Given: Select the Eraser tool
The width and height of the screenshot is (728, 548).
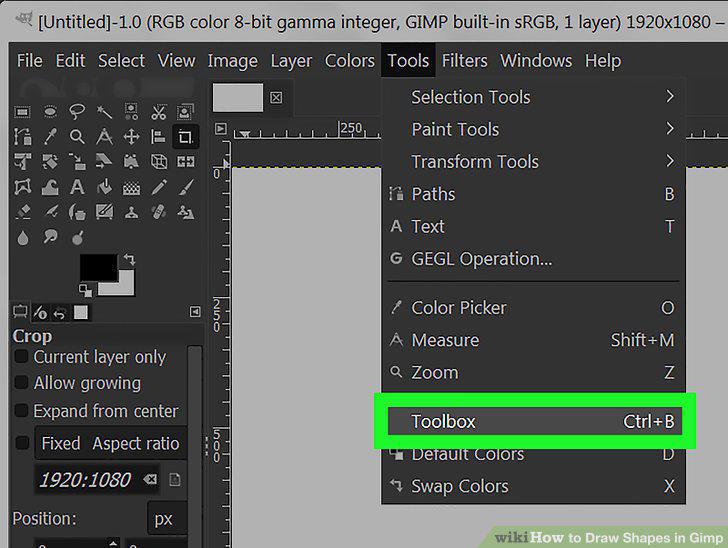Looking at the screenshot, I should pyautogui.click(x=22, y=213).
